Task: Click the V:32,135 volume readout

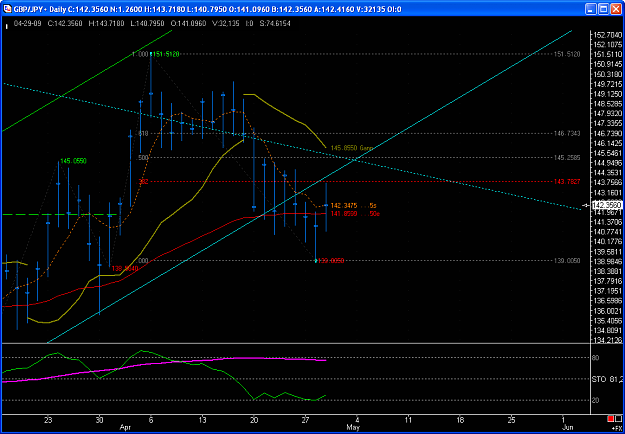Action: click(226, 24)
